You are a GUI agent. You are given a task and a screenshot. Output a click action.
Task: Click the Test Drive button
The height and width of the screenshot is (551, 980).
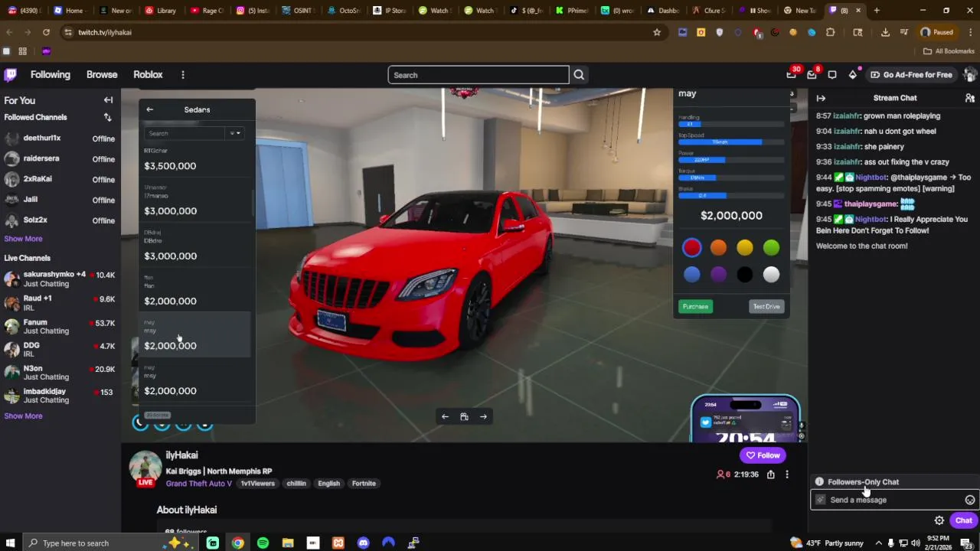[766, 307]
